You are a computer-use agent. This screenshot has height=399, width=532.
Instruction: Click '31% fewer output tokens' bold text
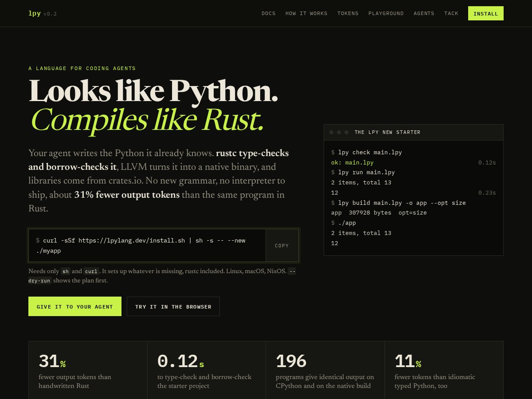click(x=127, y=195)
